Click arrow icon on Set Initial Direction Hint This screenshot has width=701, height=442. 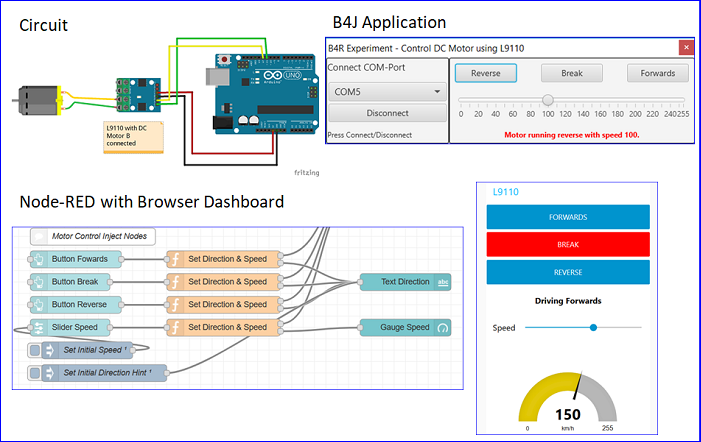coord(50,373)
